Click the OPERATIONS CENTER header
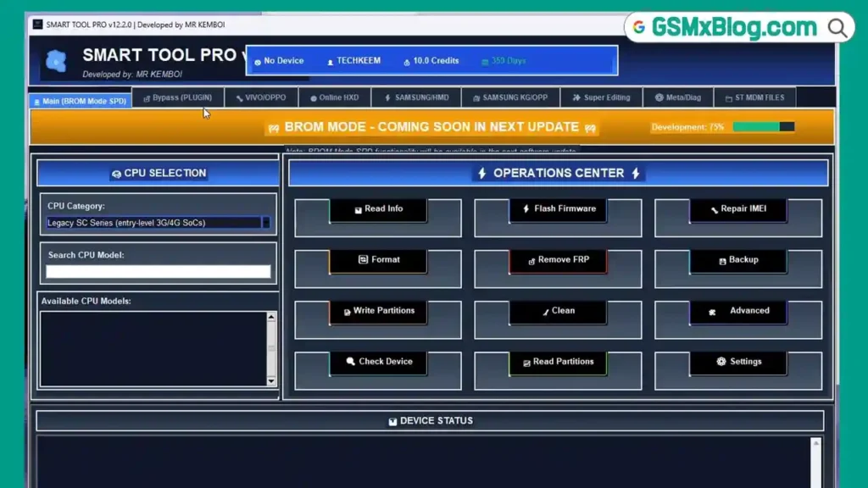The height and width of the screenshot is (488, 868). [558, 173]
